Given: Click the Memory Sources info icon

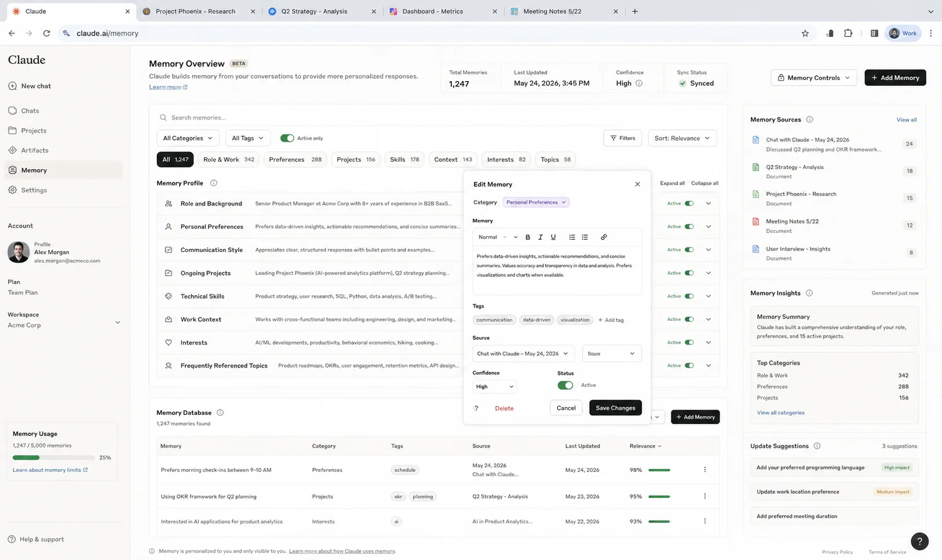Looking at the screenshot, I should tap(810, 119).
